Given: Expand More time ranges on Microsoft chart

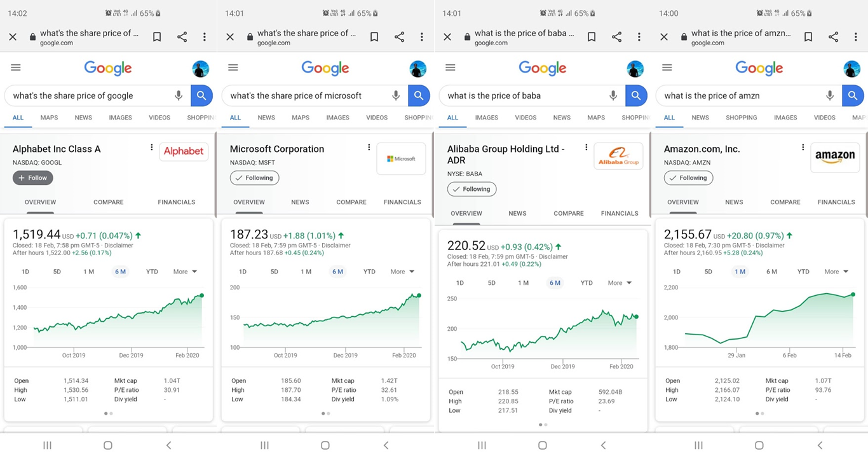Looking at the screenshot, I should pyautogui.click(x=402, y=272).
